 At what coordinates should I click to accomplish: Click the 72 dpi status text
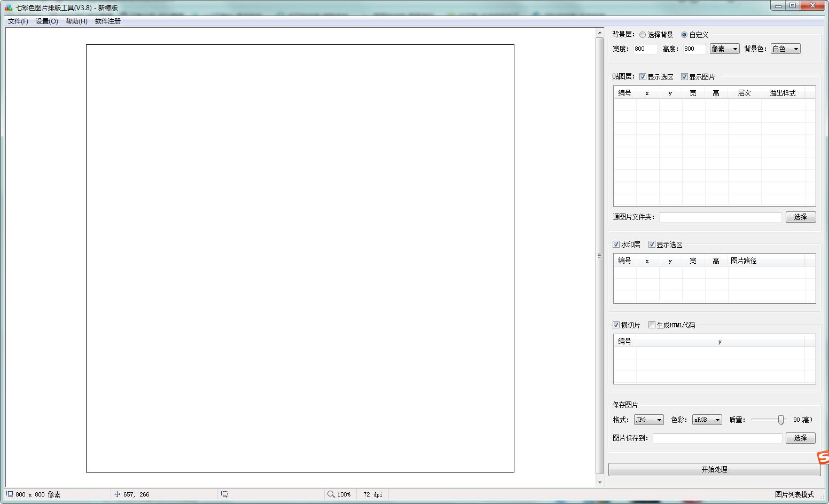(x=373, y=494)
